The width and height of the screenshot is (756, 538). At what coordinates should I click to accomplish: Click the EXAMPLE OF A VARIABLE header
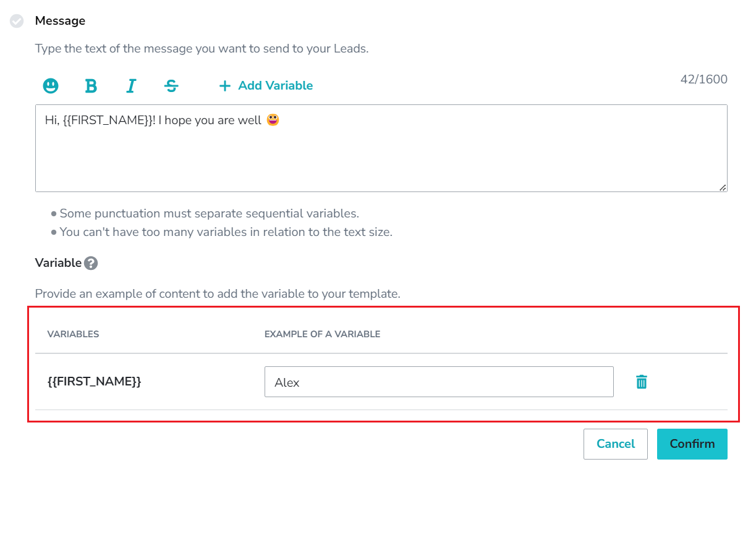click(x=323, y=334)
